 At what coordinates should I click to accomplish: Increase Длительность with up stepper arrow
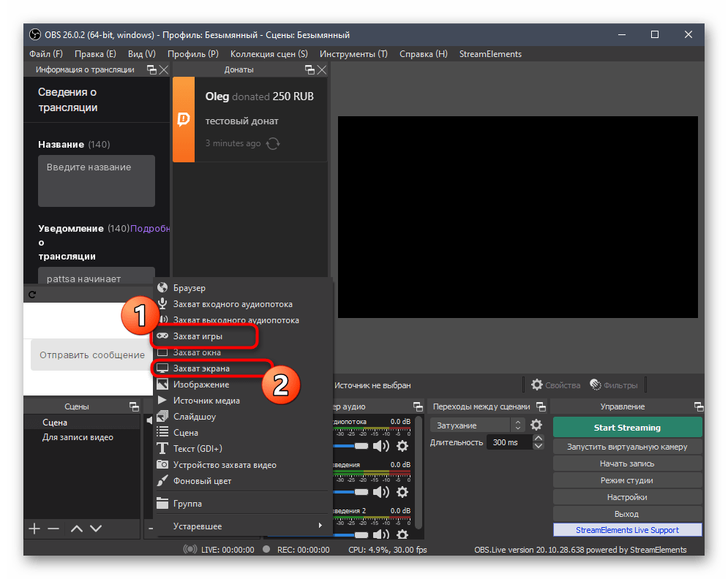pyautogui.click(x=539, y=439)
